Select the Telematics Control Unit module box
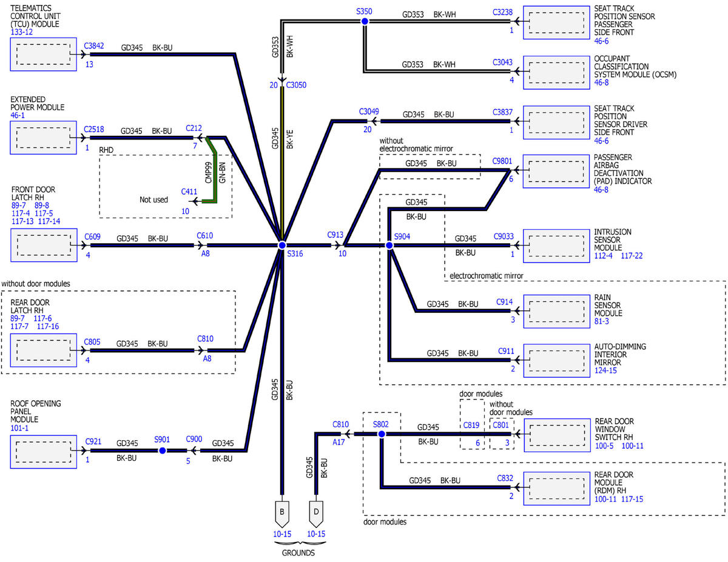The height and width of the screenshot is (562, 728). (44, 55)
